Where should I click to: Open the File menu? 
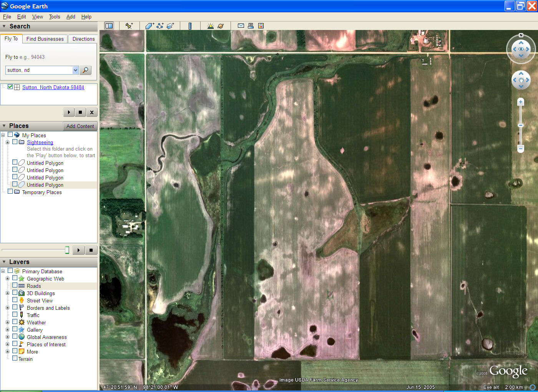[x=7, y=17]
